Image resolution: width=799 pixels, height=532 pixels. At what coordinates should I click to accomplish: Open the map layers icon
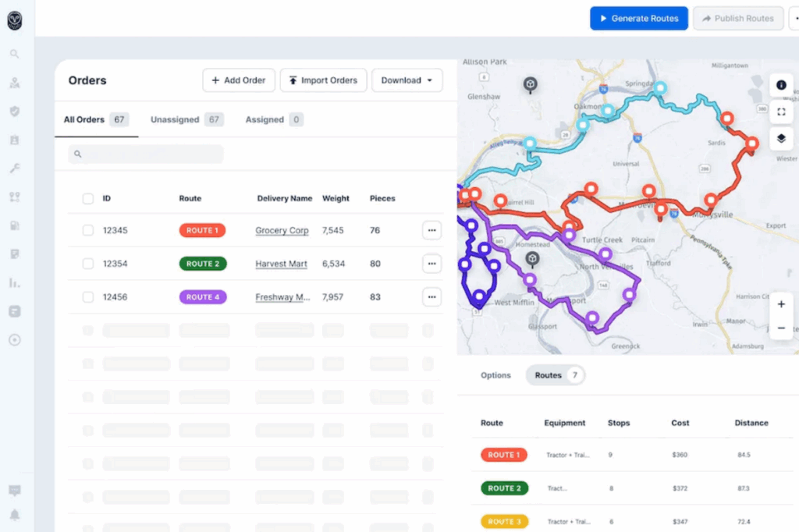(780, 138)
